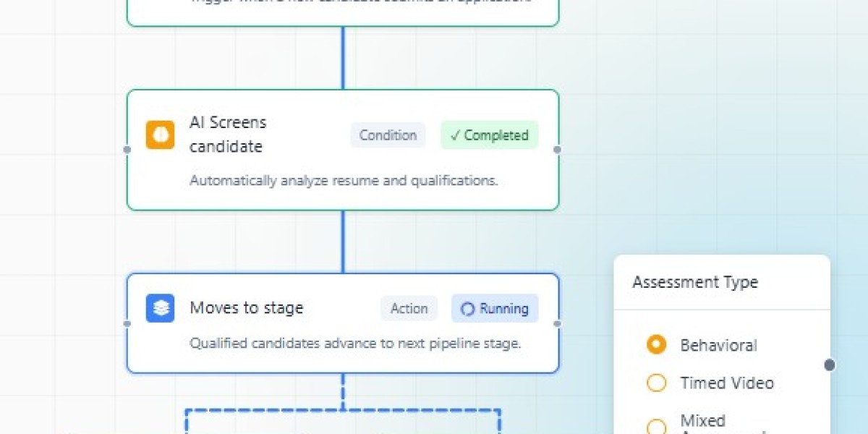Click the Running status button
The height and width of the screenshot is (434, 868).
[x=495, y=308]
